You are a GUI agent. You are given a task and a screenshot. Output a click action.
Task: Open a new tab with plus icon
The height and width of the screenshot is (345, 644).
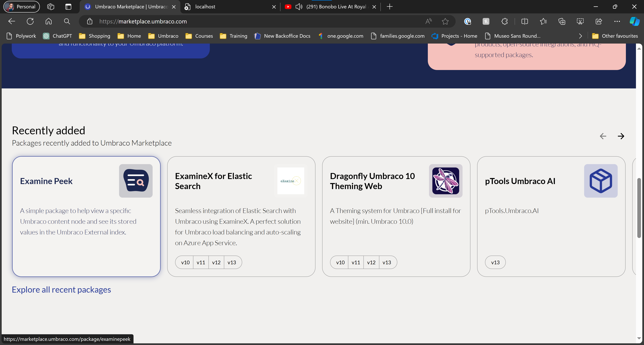tap(389, 7)
